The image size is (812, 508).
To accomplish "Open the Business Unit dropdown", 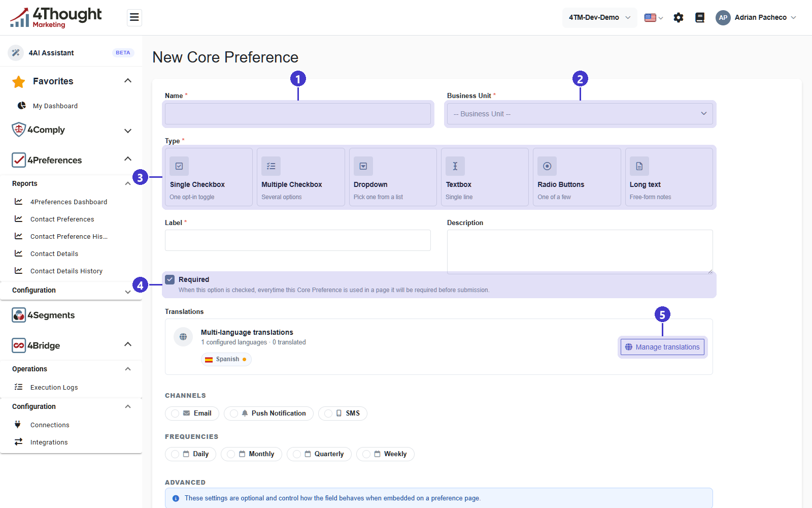I will pyautogui.click(x=580, y=114).
